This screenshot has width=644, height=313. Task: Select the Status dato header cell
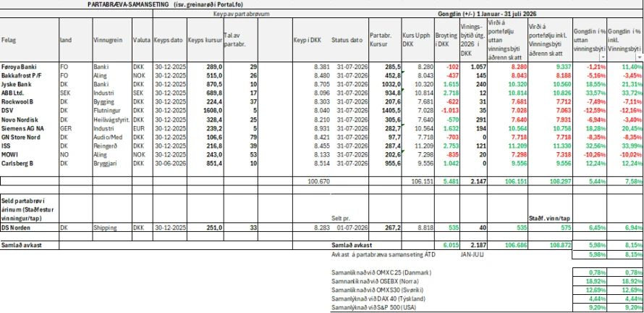349,40
